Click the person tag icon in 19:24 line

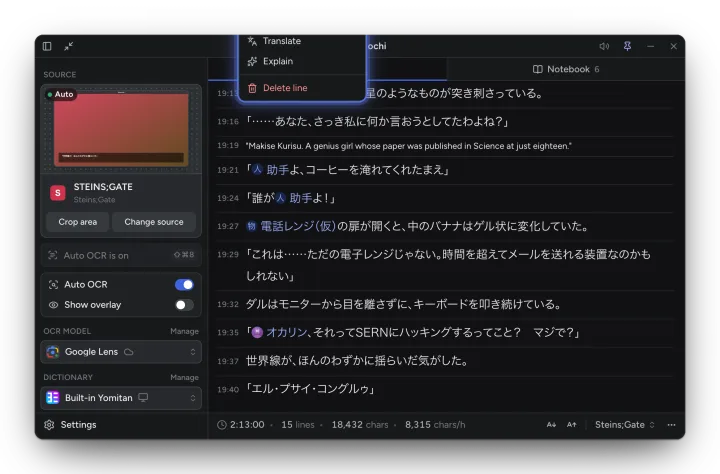(280, 198)
